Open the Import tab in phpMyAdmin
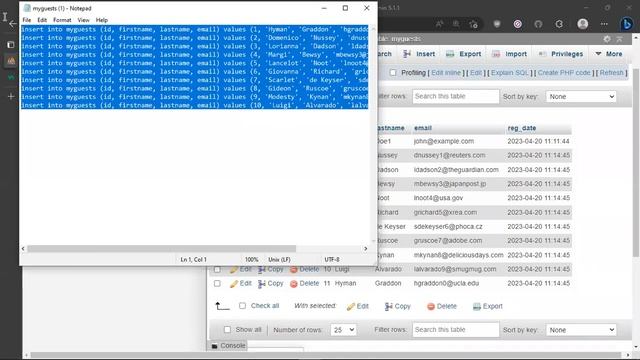Screen dimensions: 640x360 click(509, 54)
